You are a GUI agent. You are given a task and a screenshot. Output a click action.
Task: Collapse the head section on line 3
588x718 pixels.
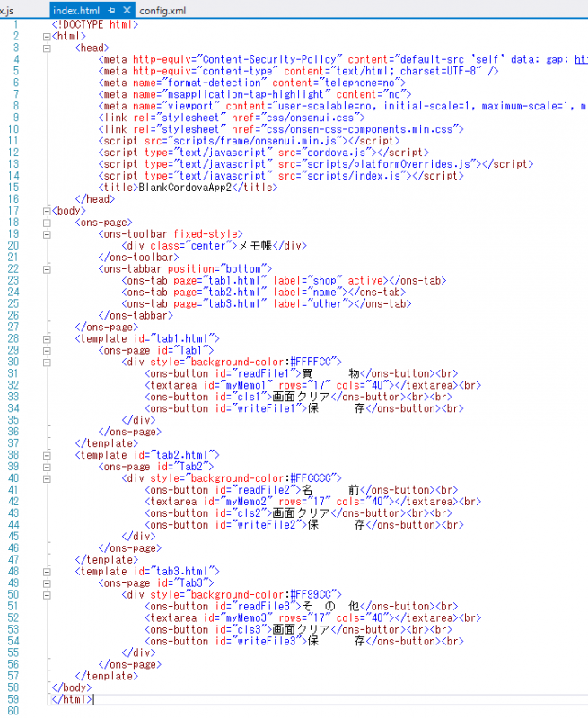(x=46, y=48)
